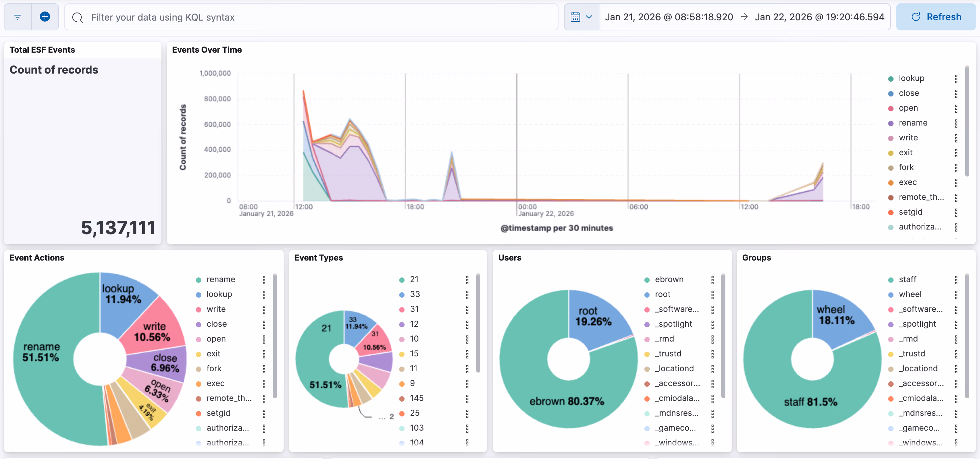Toggle the root user legend entry
Screen dimensions: 980x459
tap(662, 294)
